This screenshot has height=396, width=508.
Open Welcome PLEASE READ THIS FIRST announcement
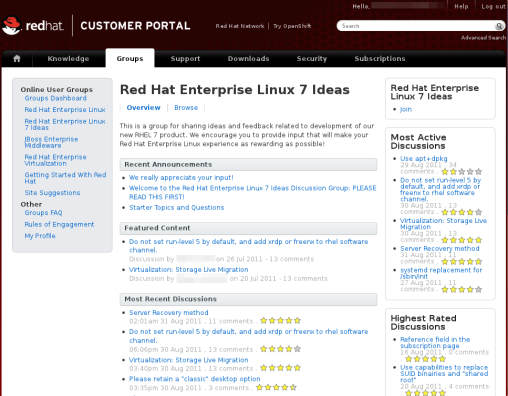pyautogui.click(x=253, y=192)
